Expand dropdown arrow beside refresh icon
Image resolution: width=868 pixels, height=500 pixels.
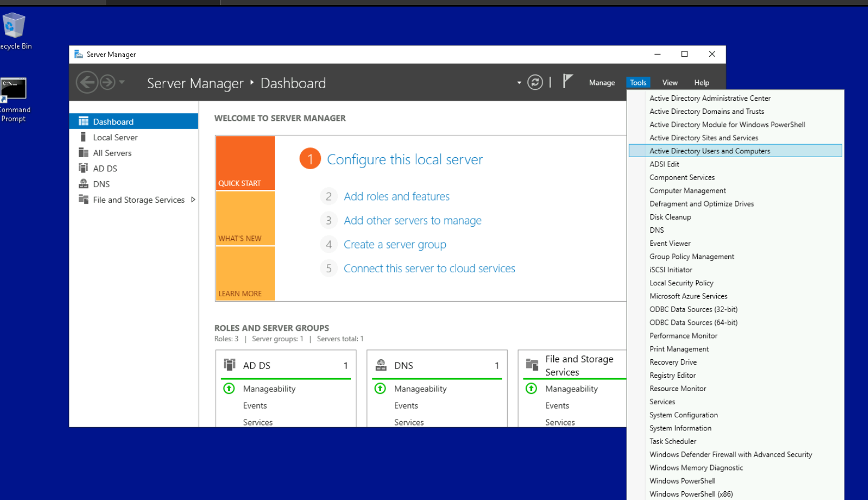click(519, 83)
